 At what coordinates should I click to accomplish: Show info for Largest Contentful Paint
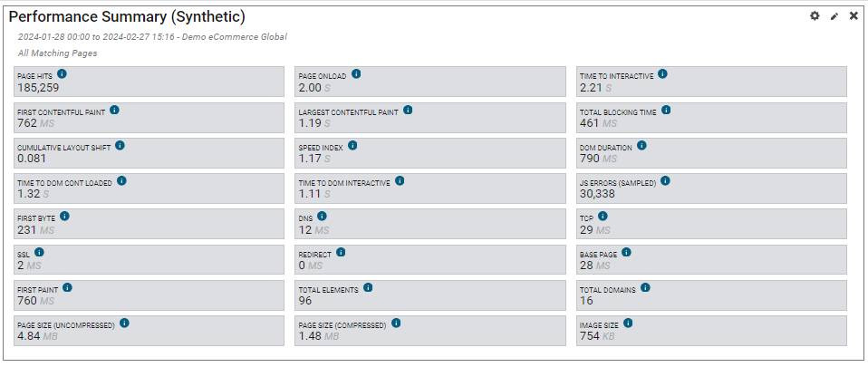[x=408, y=110]
